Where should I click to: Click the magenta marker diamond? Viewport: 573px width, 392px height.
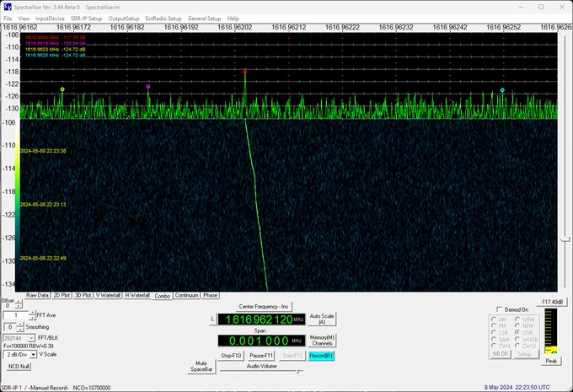[148, 87]
